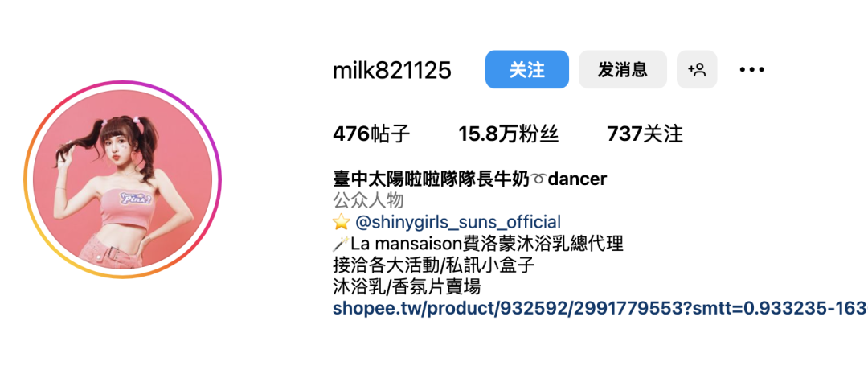The height and width of the screenshot is (370, 868).
Task: Click the 476帖子 posts count
Action: (371, 134)
